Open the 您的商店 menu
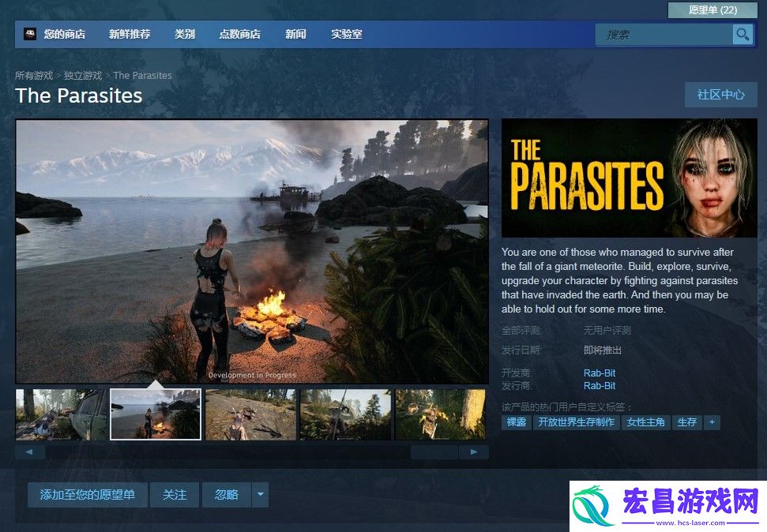This screenshot has width=767, height=532. point(65,34)
